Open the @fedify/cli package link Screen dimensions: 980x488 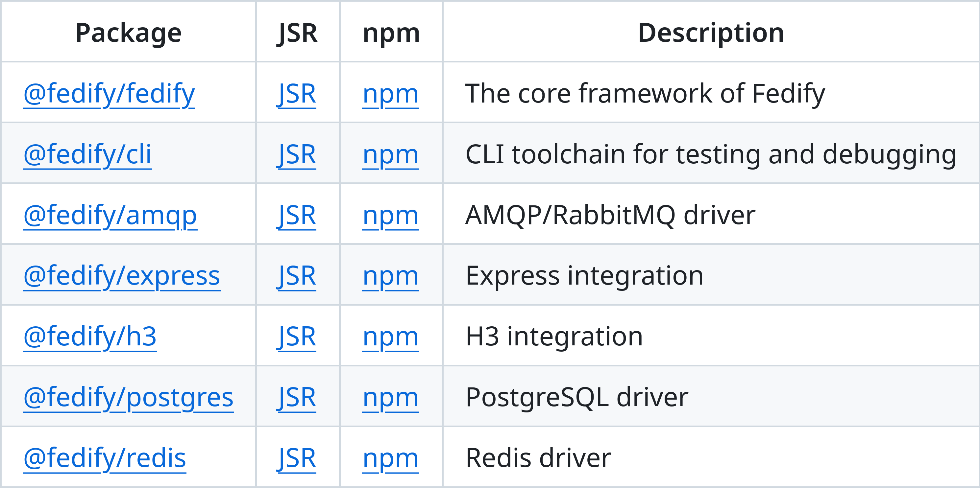click(x=87, y=154)
